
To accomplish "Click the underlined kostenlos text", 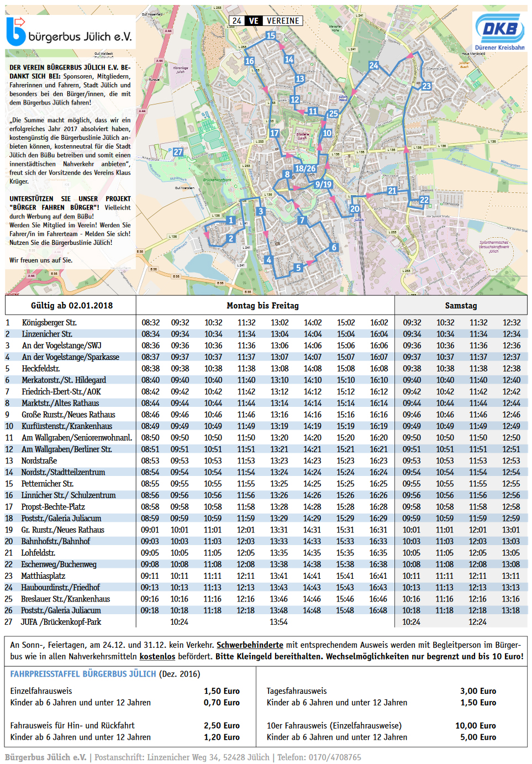I will 157,657.
